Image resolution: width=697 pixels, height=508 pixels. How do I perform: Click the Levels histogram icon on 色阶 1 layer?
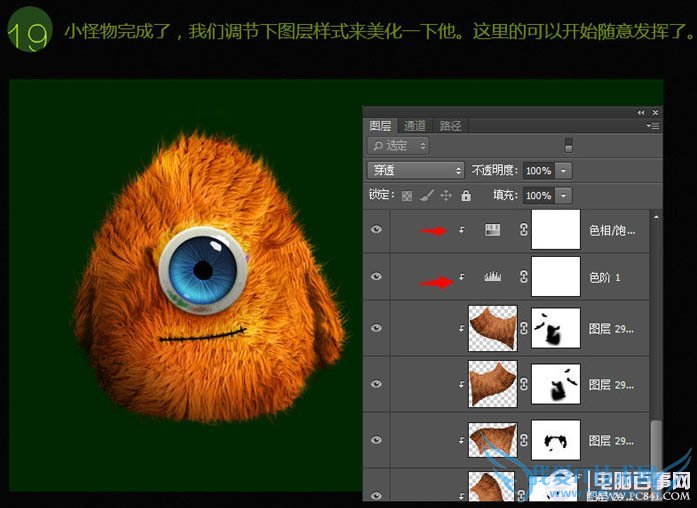[x=492, y=277]
